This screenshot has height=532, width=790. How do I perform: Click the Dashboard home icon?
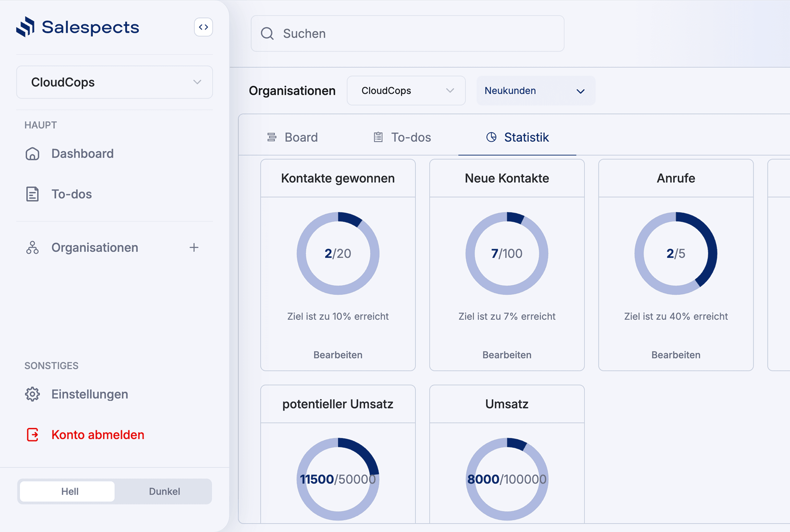pyautogui.click(x=32, y=154)
